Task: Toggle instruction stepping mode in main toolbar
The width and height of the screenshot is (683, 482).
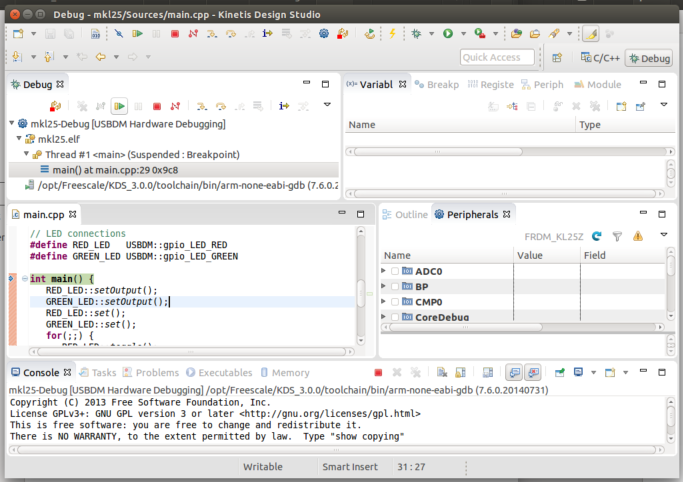Action: 267,34
